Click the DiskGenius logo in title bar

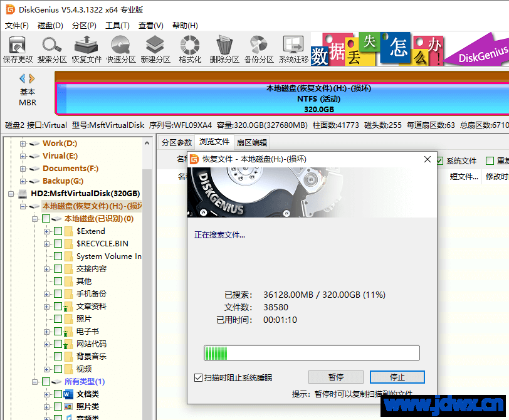11,9
